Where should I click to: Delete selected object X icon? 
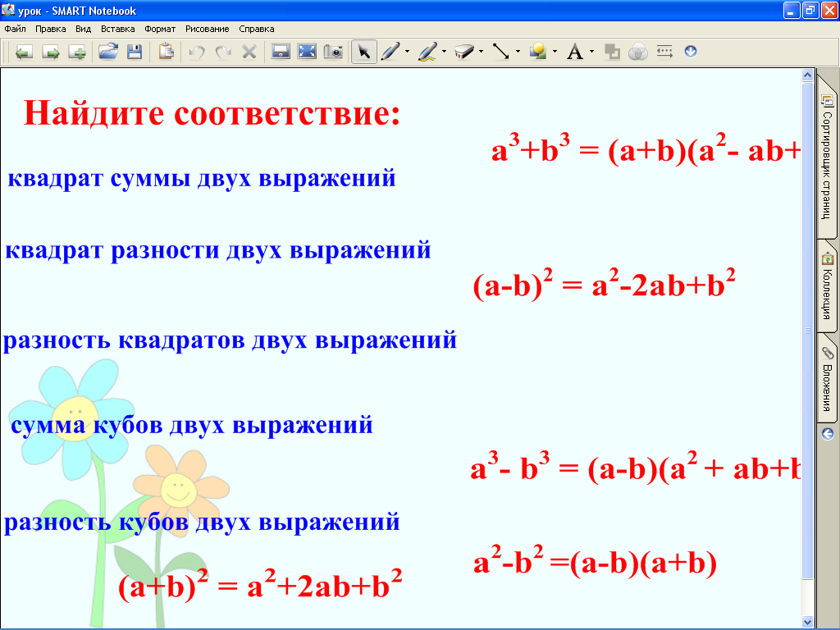pos(249,52)
